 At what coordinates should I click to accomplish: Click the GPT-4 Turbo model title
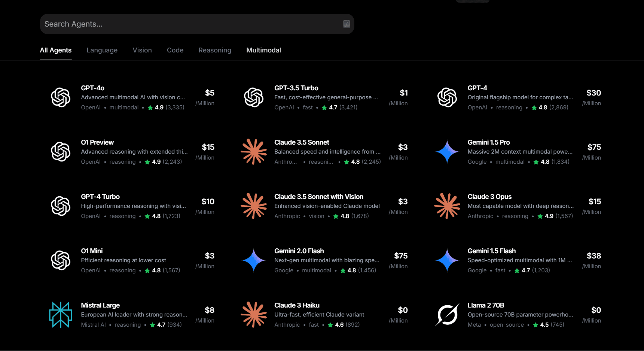[100, 196]
